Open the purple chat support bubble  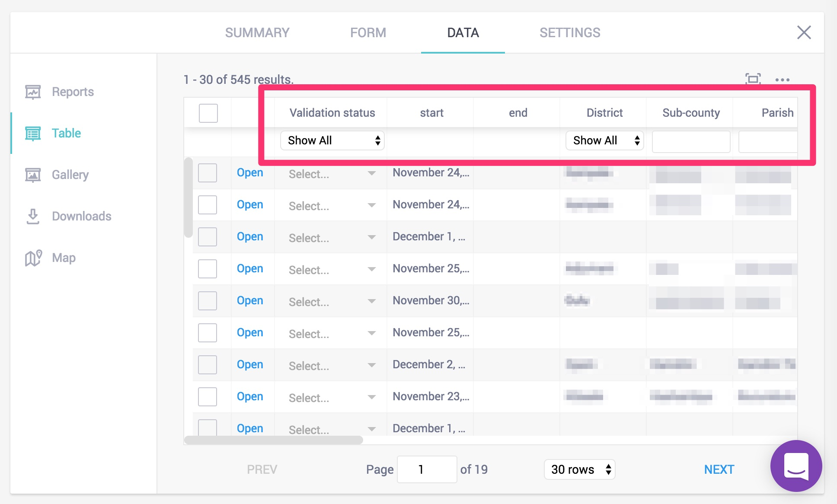coord(796,466)
